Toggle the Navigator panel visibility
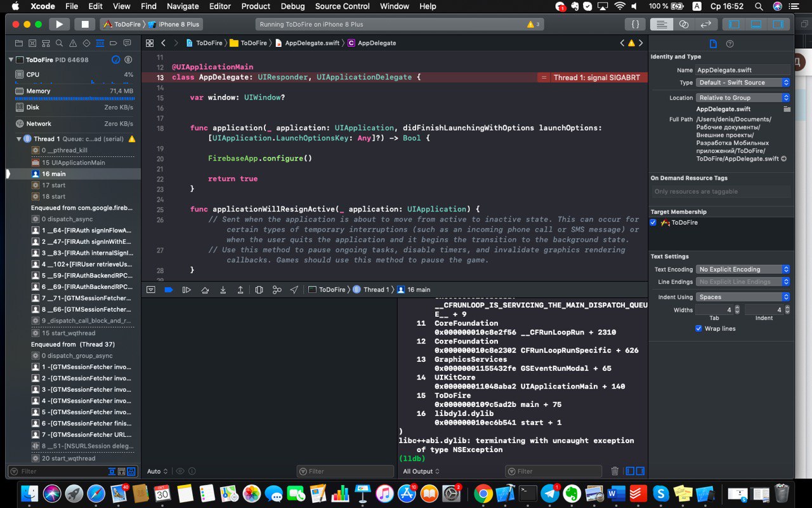 pos(734,24)
